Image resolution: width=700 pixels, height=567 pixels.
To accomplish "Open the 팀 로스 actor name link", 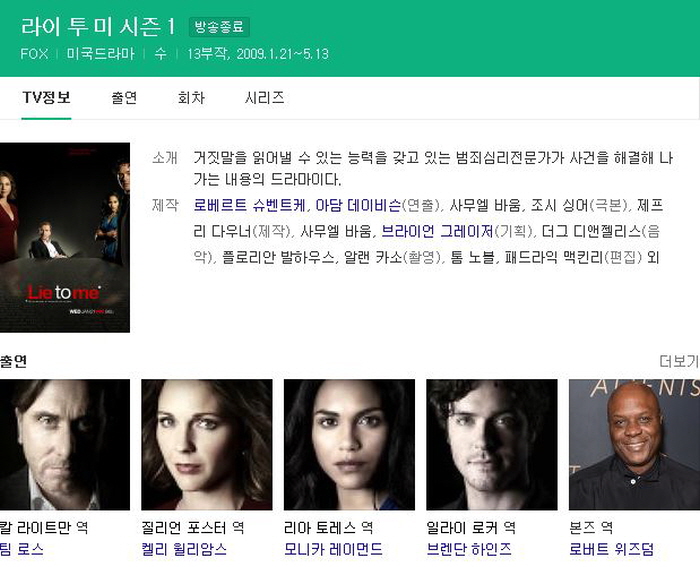I will pos(22,549).
